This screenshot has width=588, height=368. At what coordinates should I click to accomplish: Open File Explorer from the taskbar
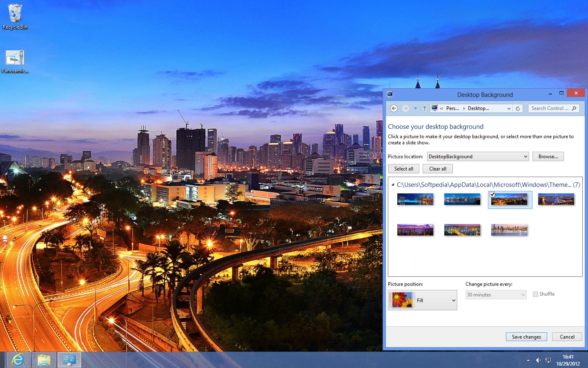tap(44, 360)
